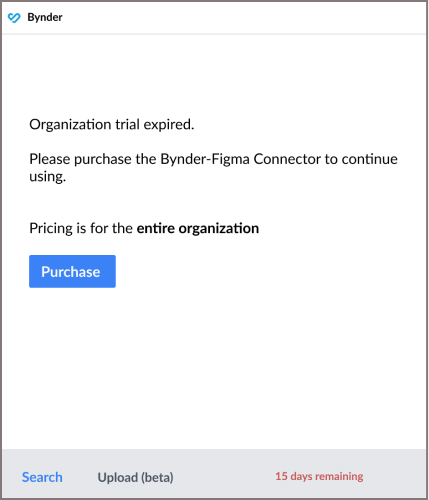The width and height of the screenshot is (429, 500).
Task: Click the word Connector in purchase prompt
Action: [287, 159]
